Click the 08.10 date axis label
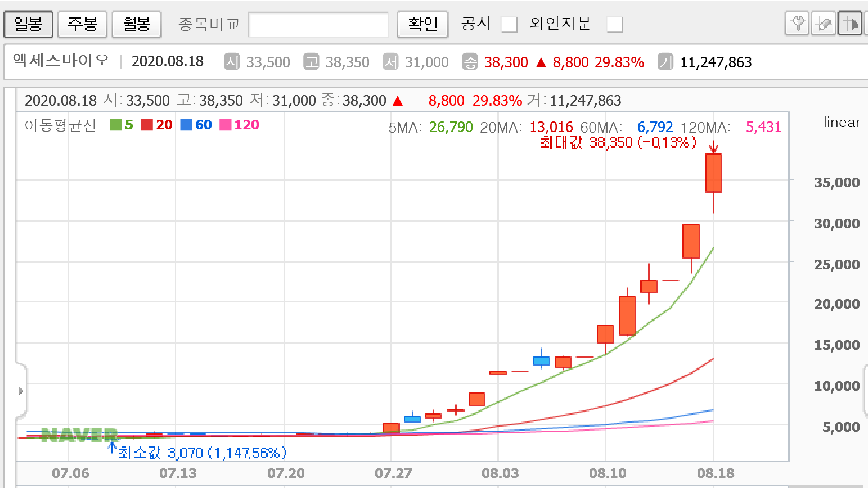This screenshot has width=868, height=488. pos(608,473)
